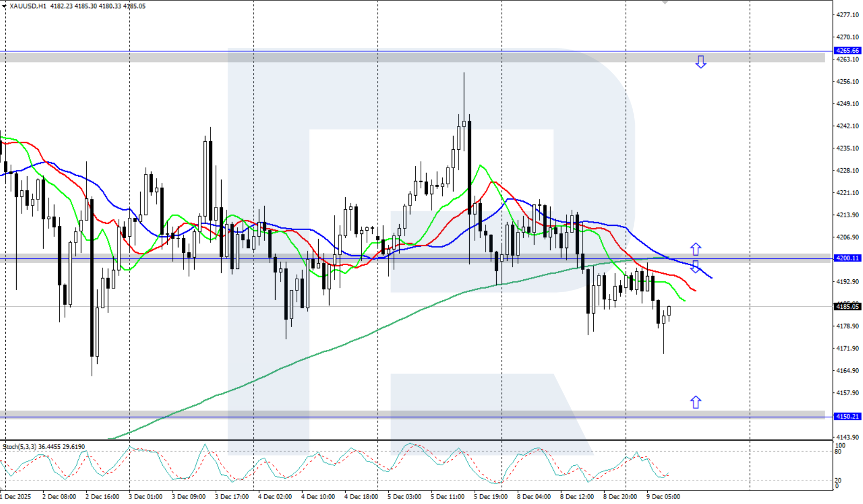This screenshot has height=504, width=863.
Task: Click the 5 Dec 11:00 time label
Action: (447, 496)
